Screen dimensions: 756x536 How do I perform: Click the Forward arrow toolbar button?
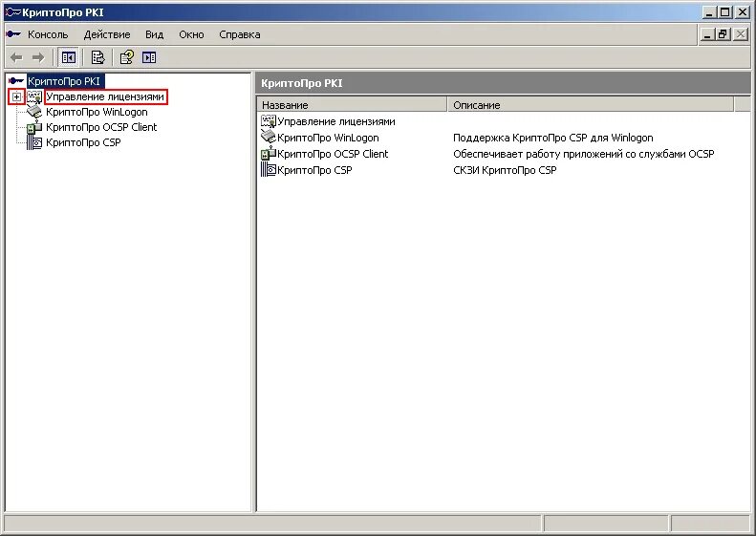tap(38, 58)
